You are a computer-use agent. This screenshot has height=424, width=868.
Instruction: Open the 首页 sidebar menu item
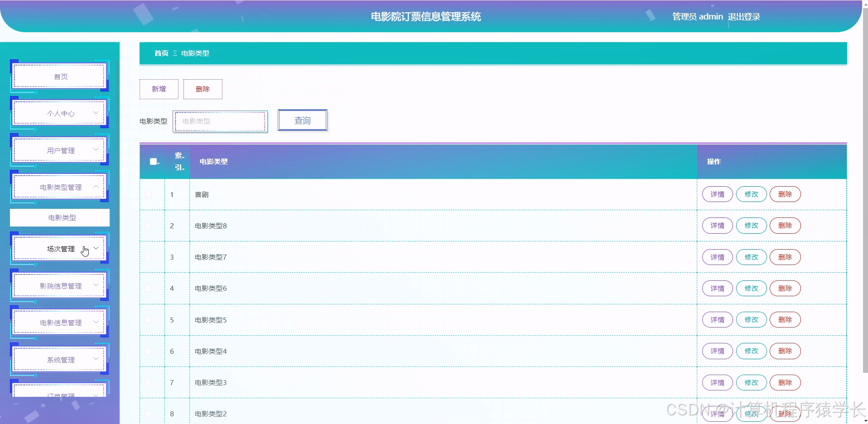point(60,77)
